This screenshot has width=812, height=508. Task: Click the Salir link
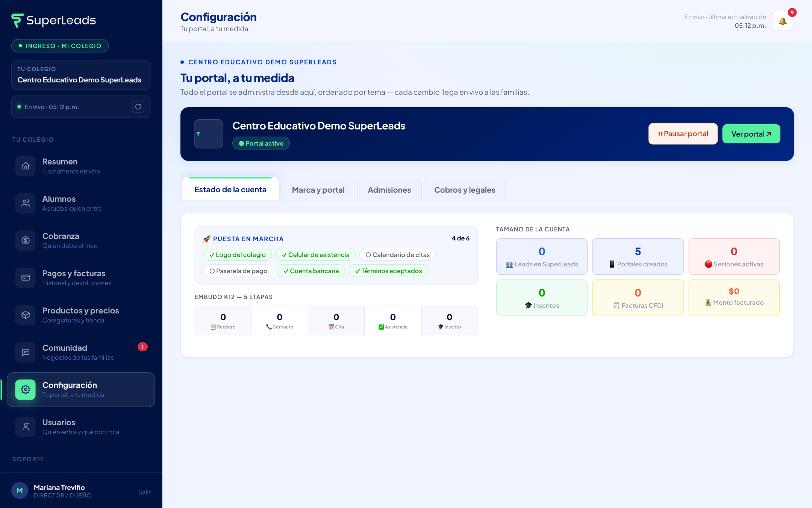[144, 492]
